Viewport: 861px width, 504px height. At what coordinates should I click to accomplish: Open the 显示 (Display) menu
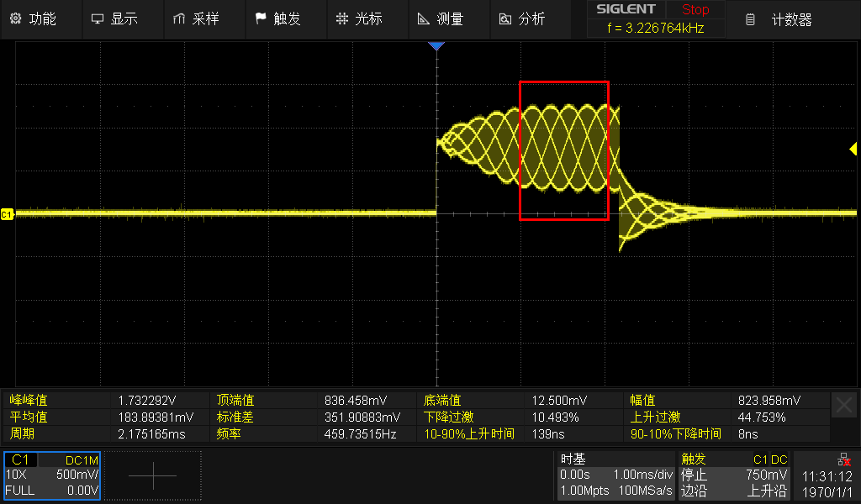[x=114, y=18]
